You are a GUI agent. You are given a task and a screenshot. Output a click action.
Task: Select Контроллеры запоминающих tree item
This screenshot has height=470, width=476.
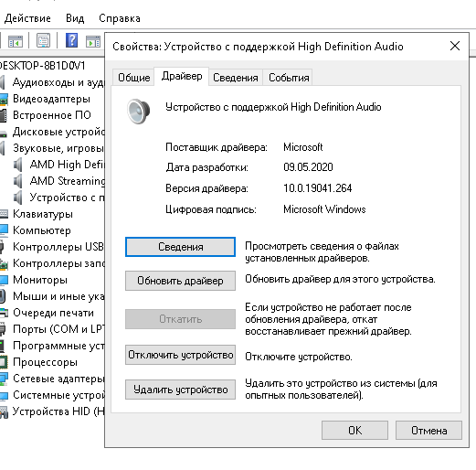(x=58, y=263)
